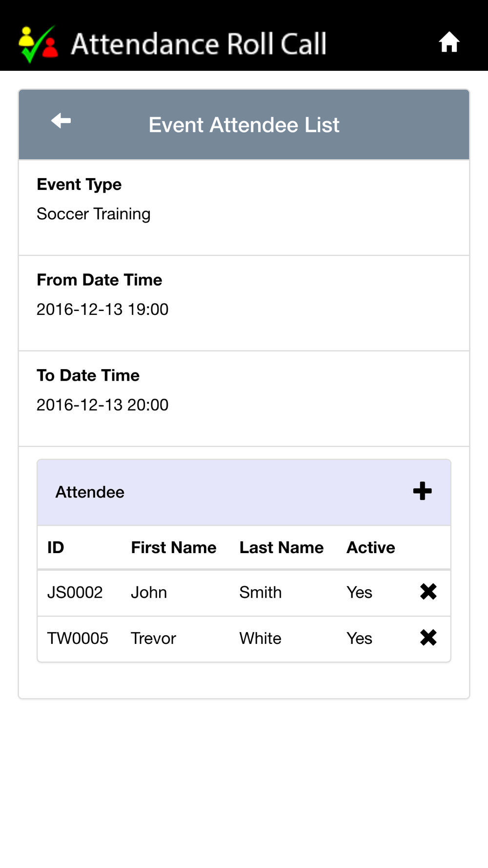Remove John Smith with X icon

tap(428, 592)
